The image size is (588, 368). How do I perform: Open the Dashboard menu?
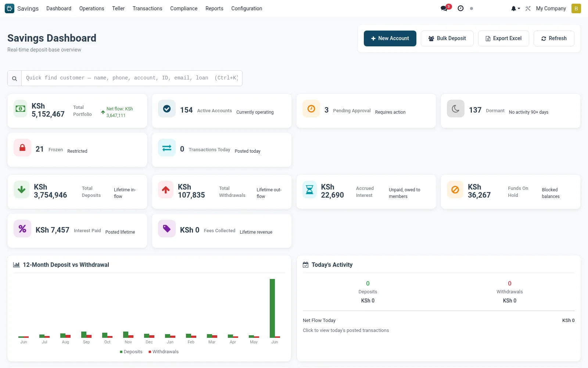[x=59, y=8]
